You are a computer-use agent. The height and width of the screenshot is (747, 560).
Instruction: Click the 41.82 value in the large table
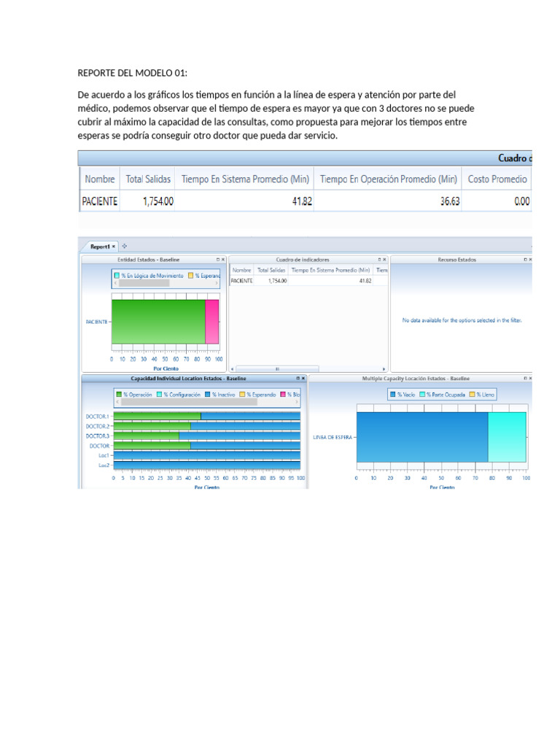click(x=302, y=201)
